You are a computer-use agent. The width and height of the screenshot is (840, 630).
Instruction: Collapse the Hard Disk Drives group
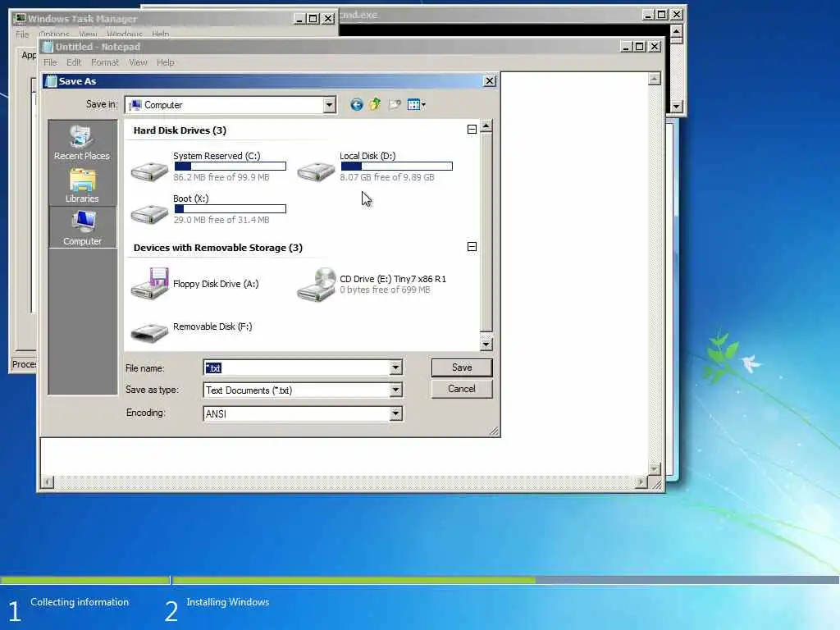click(x=472, y=130)
